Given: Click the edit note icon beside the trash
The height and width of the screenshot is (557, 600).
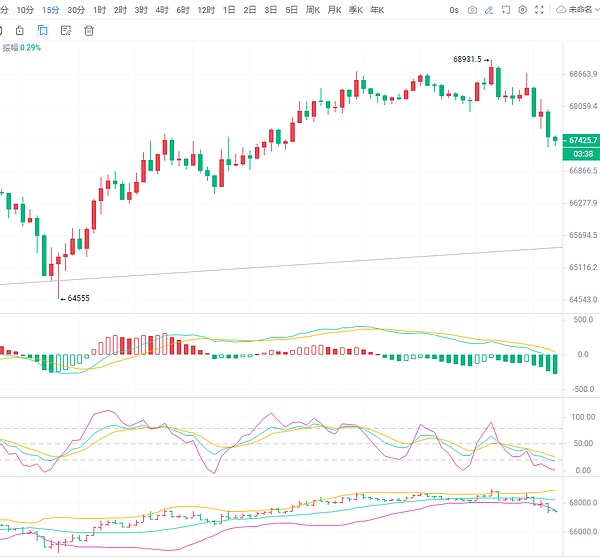Looking at the screenshot, I should pyautogui.click(x=67, y=30).
